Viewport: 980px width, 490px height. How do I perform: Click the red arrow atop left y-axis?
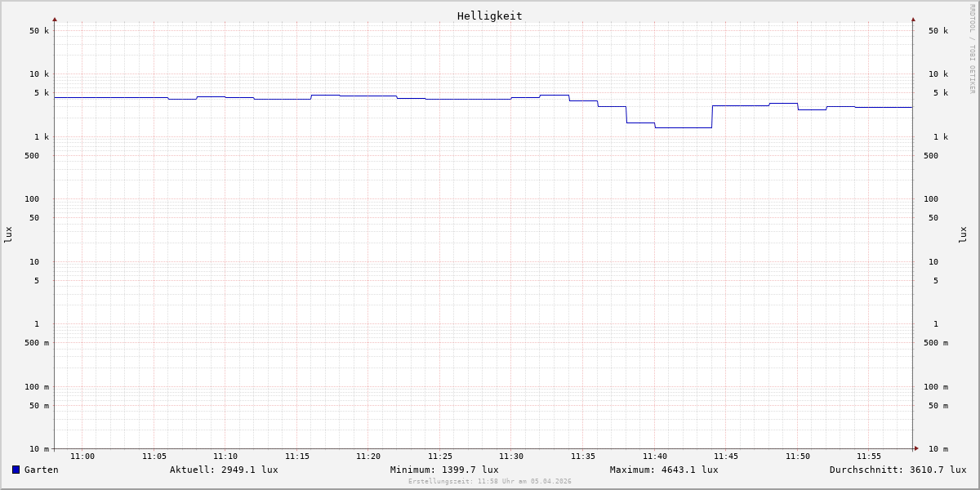pos(55,20)
